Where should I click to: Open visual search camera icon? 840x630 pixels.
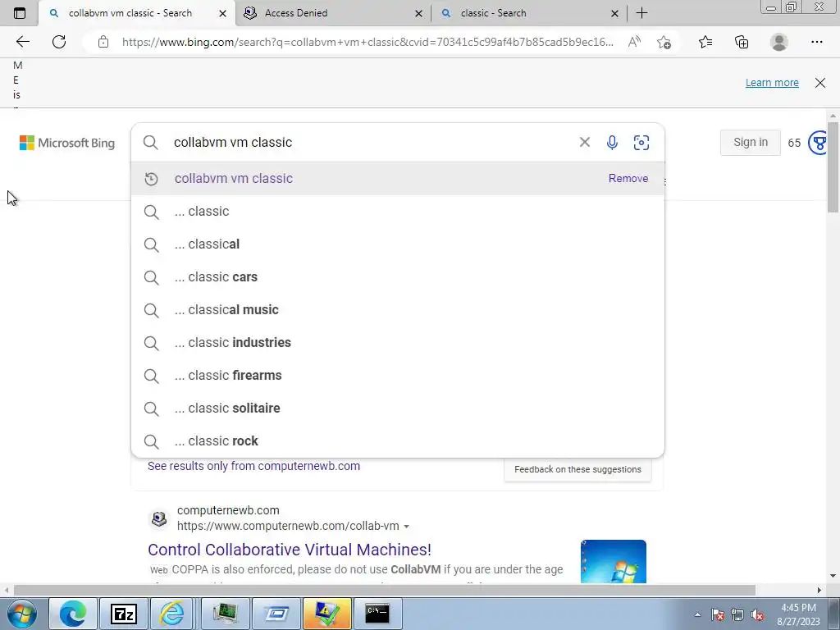pyautogui.click(x=641, y=143)
